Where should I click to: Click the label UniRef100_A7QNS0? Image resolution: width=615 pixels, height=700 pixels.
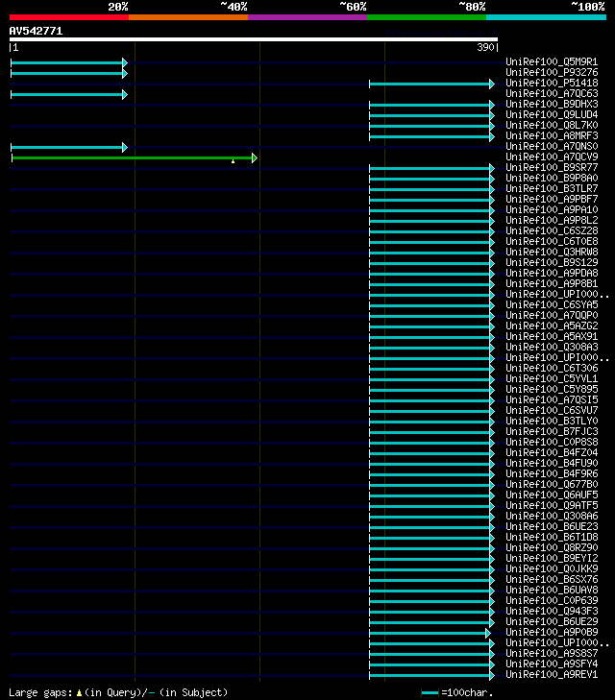pyautogui.click(x=552, y=146)
